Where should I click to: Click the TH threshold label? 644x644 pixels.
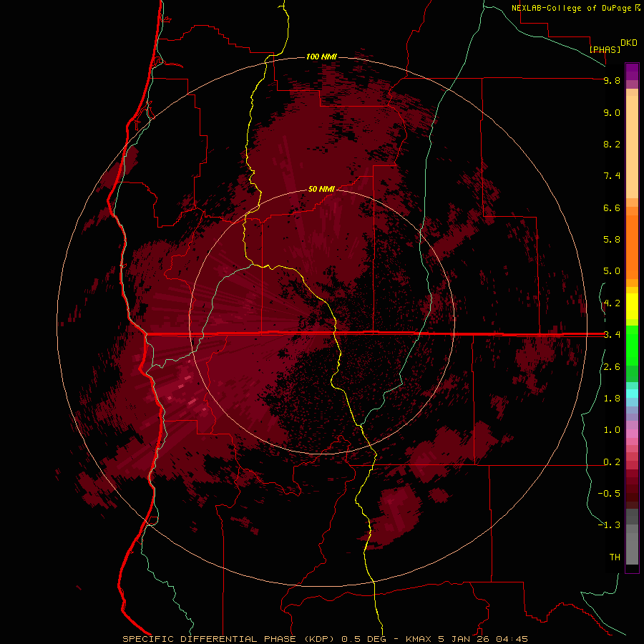(x=615, y=557)
